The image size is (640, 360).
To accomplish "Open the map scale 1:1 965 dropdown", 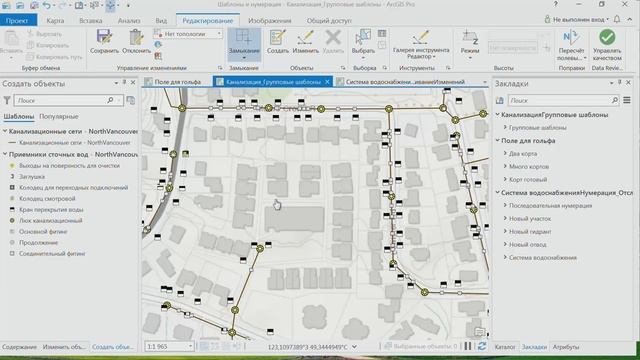I will (x=190, y=347).
